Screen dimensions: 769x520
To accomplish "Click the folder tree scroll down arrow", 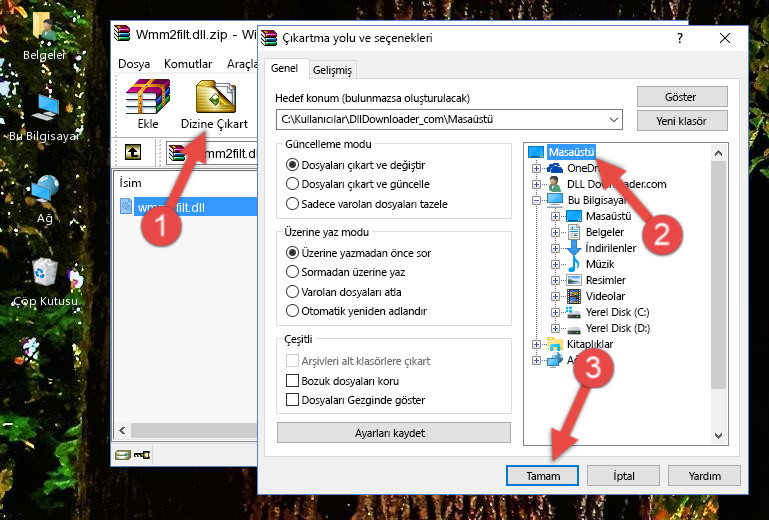I will pyautogui.click(x=718, y=436).
